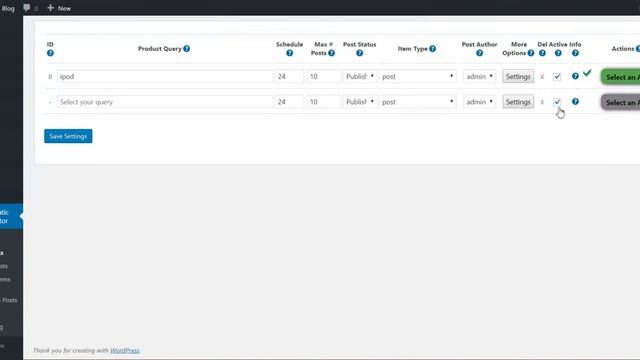Viewport: 640px width, 360px height.
Task: Click Schedule field in the ipod row
Action: coord(289,76)
